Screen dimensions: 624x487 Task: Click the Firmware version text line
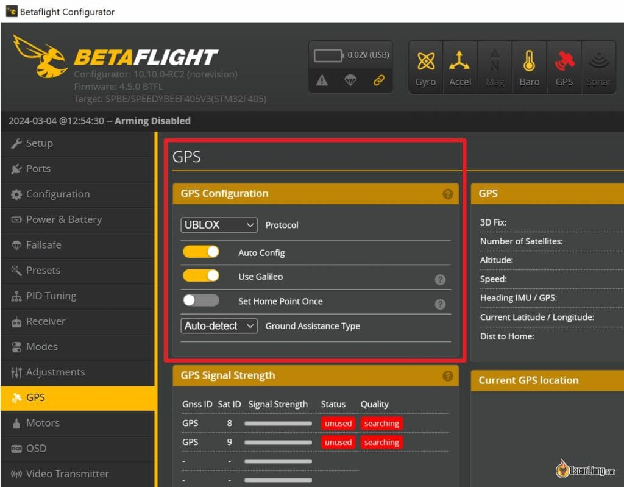tap(118, 86)
